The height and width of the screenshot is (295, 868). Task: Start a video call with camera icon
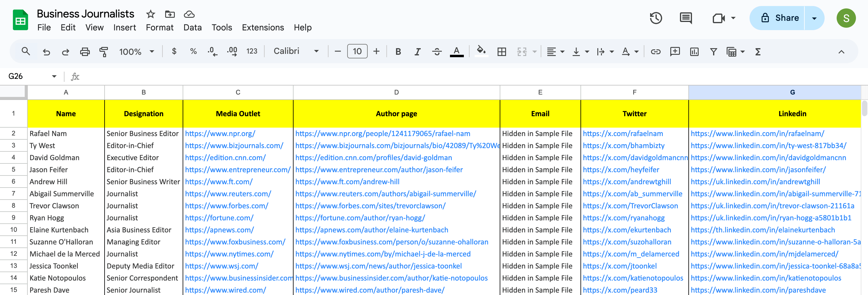(x=719, y=18)
